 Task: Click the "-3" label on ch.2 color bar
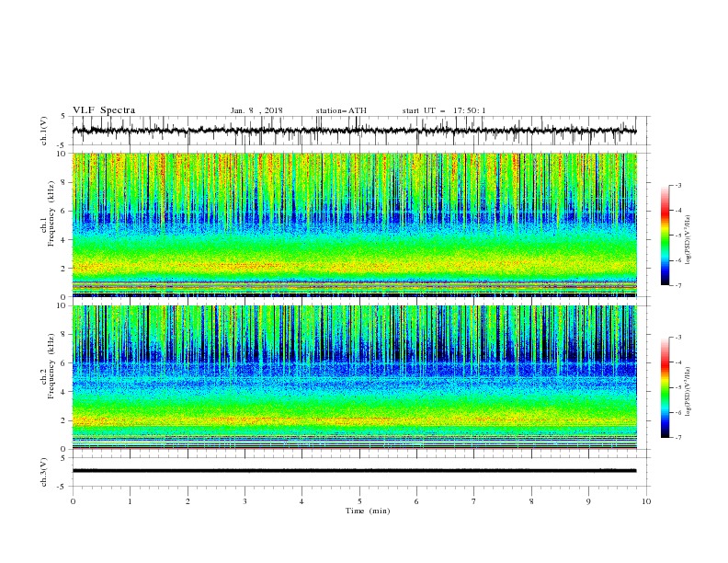tap(677, 338)
